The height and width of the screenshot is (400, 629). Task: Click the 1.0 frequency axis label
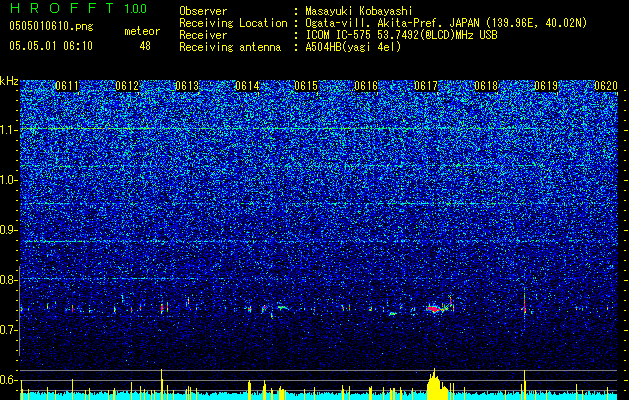pos(9,180)
